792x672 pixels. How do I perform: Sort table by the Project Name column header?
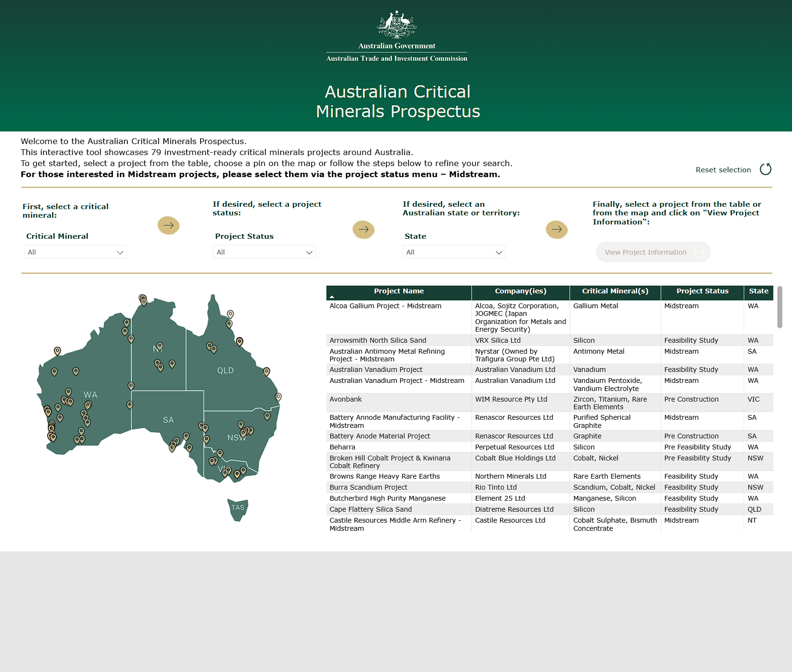tap(399, 291)
